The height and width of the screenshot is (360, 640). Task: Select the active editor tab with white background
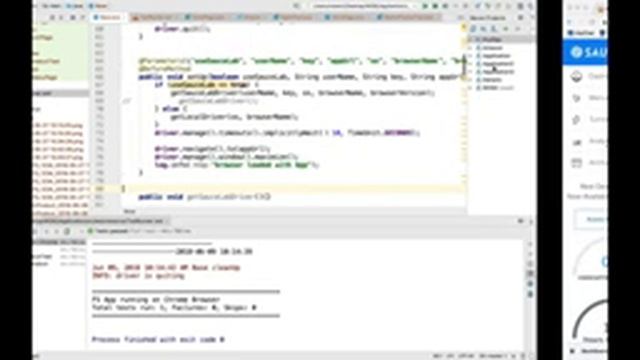[108, 18]
